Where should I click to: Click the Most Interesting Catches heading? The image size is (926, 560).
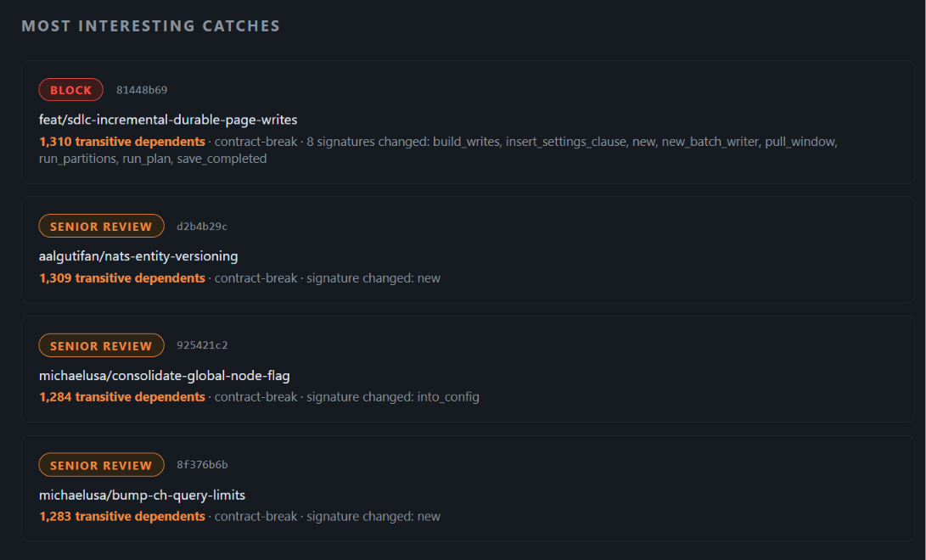pyautogui.click(x=150, y=26)
